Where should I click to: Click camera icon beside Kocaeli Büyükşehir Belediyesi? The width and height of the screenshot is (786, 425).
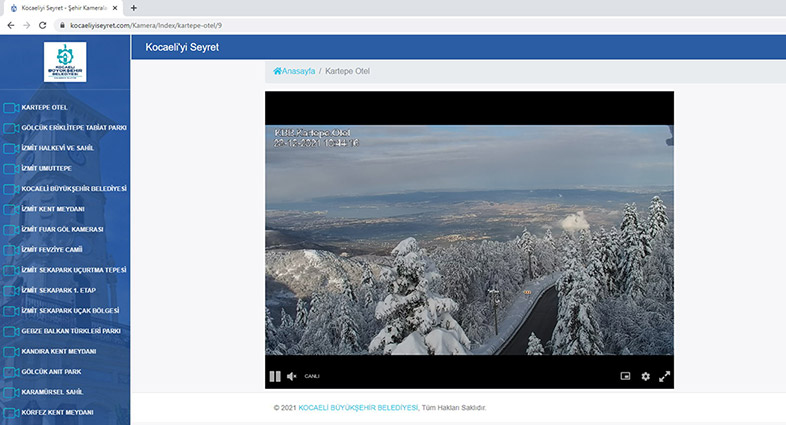coord(11,189)
